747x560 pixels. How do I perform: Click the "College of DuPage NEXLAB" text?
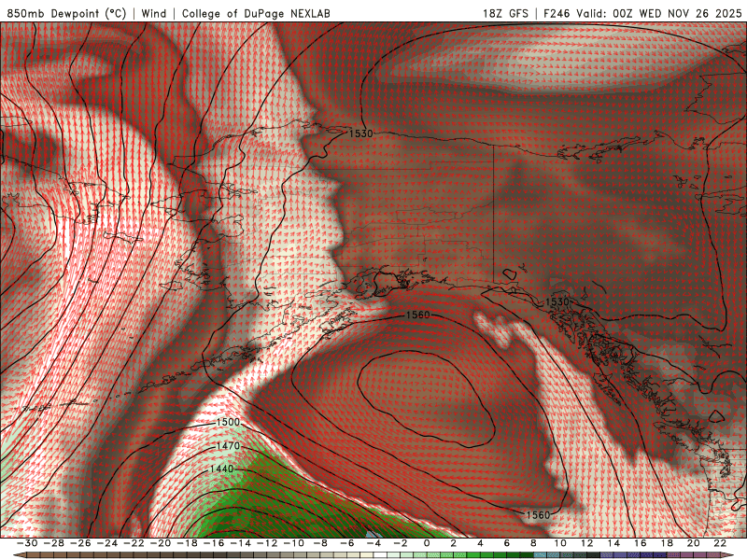(x=256, y=13)
